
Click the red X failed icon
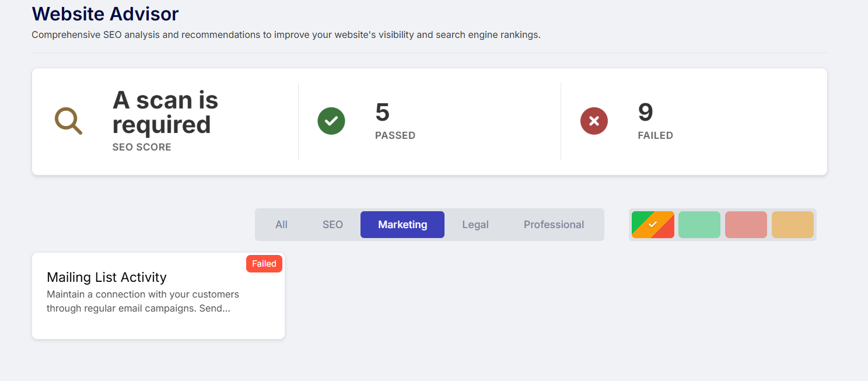point(594,121)
